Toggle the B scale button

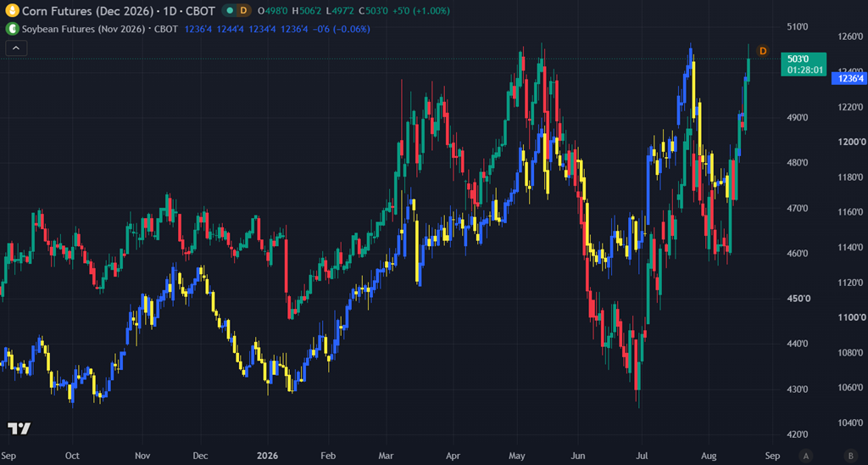coord(850,457)
